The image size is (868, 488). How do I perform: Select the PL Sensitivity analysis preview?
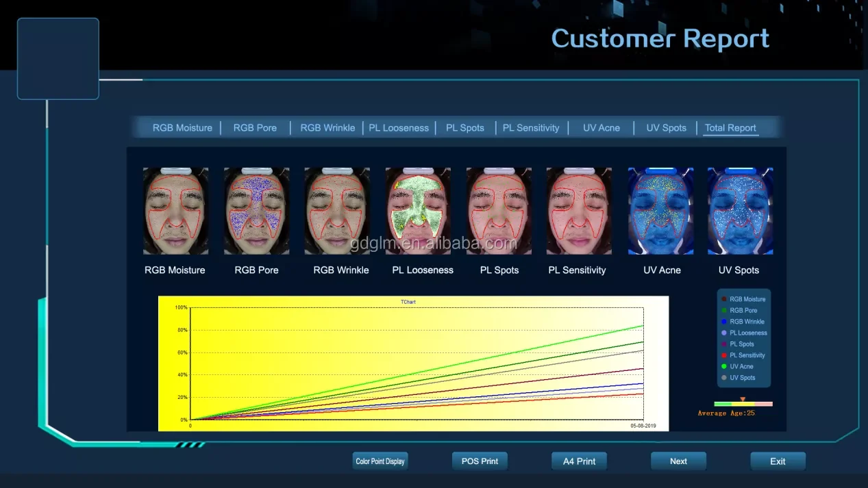(x=580, y=210)
